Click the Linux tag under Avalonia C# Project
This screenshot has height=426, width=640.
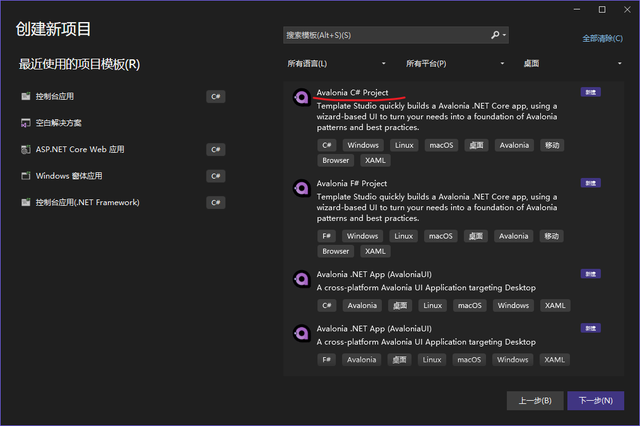[x=404, y=145]
